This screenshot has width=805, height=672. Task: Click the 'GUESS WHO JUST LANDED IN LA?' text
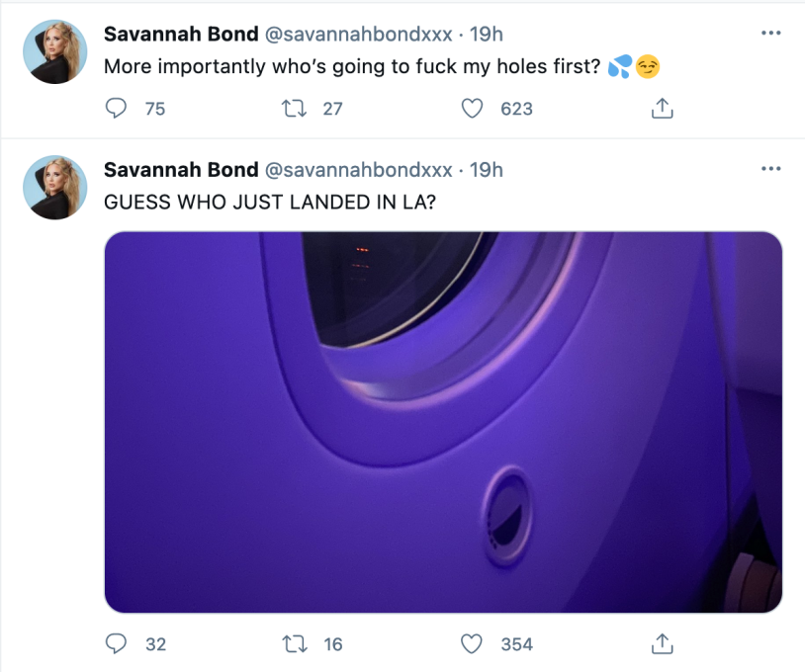click(270, 201)
